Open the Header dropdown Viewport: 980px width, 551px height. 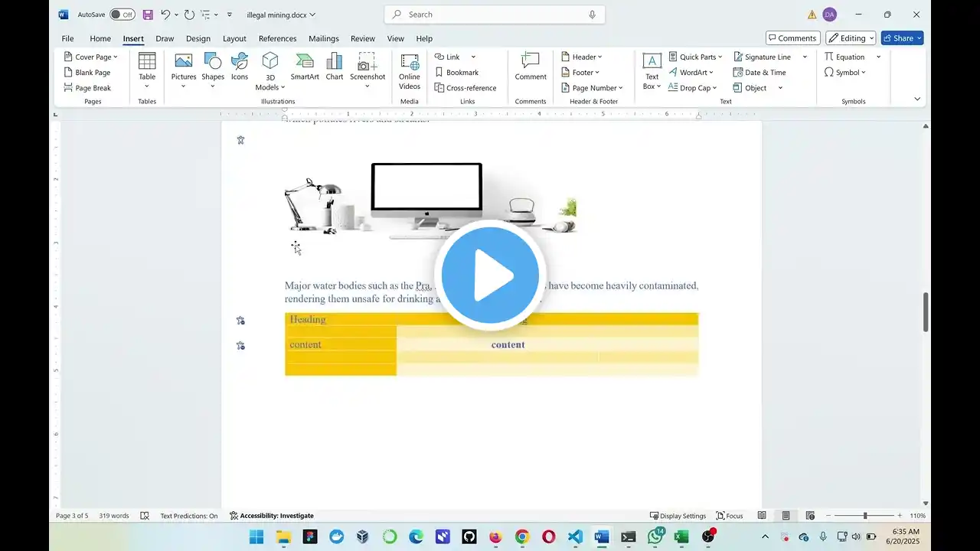pos(582,57)
